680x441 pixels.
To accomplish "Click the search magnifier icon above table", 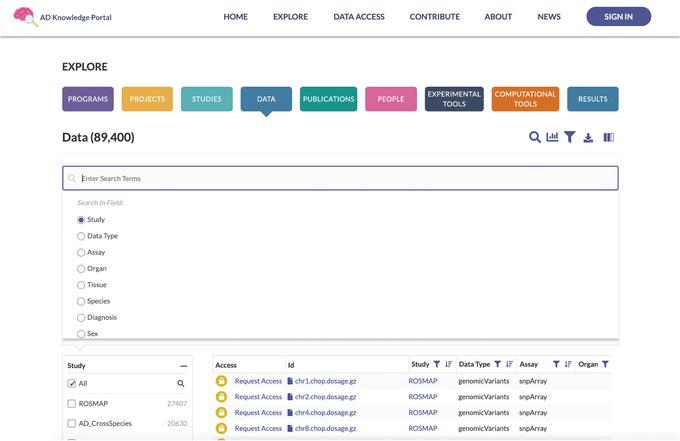I will [x=535, y=137].
